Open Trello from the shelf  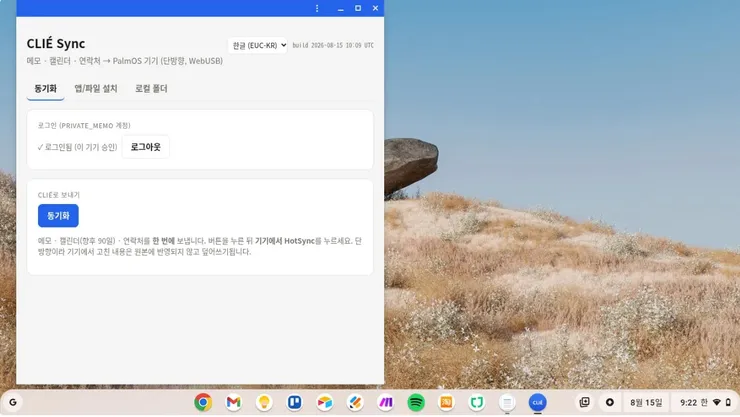294,402
